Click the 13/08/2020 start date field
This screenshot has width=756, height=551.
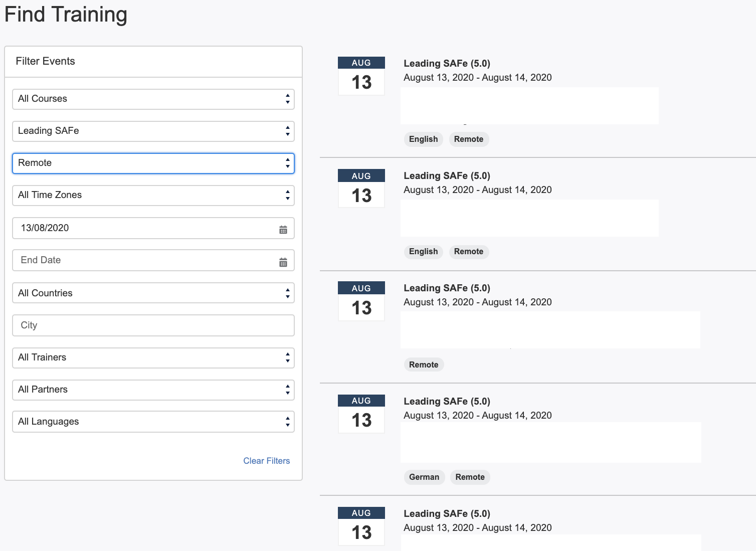click(145, 228)
